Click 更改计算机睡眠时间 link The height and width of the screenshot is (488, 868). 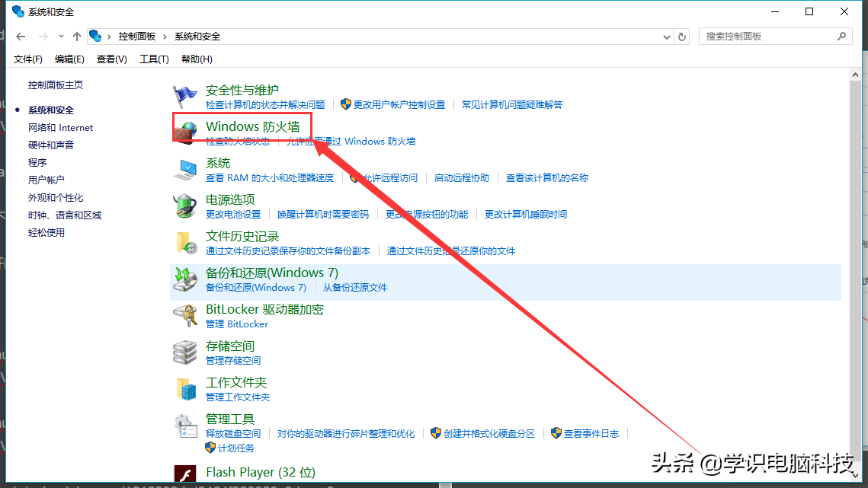pos(525,214)
